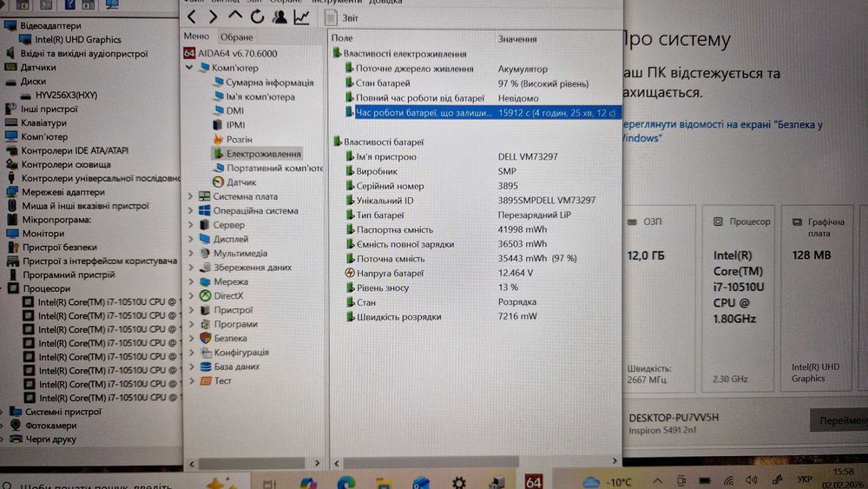Click the Безпека shield icon
This screenshot has width=868, height=489.
coord(206,338)
